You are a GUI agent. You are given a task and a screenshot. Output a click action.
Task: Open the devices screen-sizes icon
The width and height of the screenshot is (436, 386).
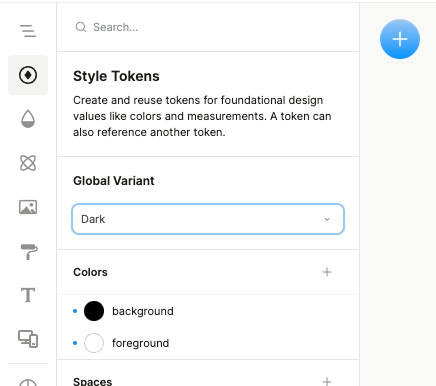(28, 339)
